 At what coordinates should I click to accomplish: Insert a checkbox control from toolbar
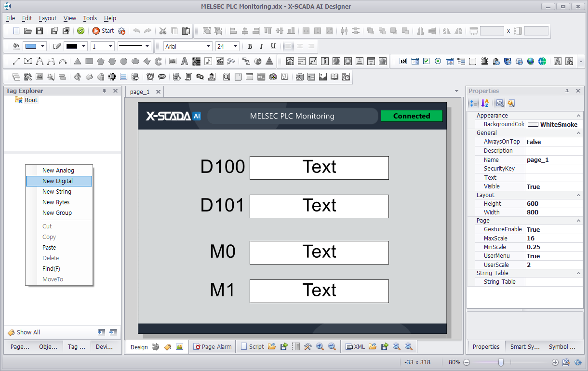coord(427,61)
